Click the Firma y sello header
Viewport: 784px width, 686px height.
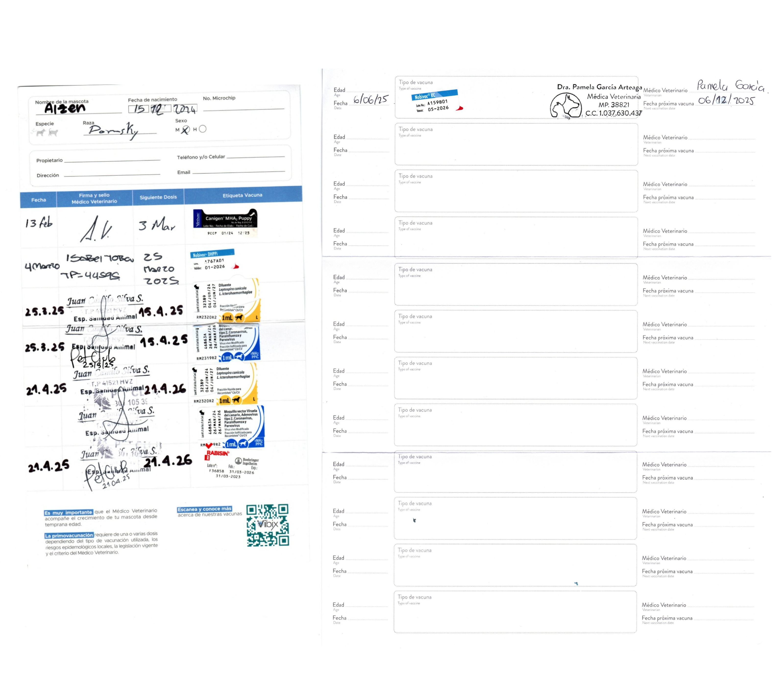coord(94,198)
